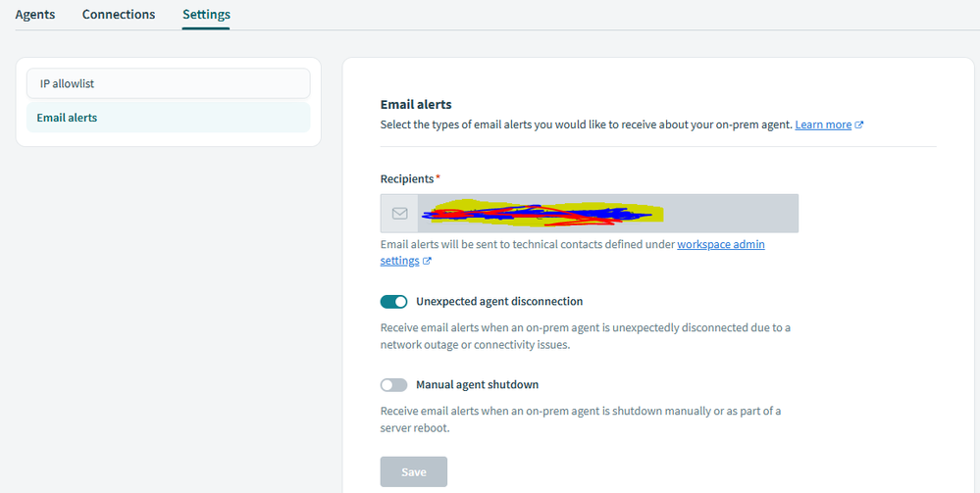
Task: Click the Learn more link
Action: pyautogui.click(x=823, y=125)
